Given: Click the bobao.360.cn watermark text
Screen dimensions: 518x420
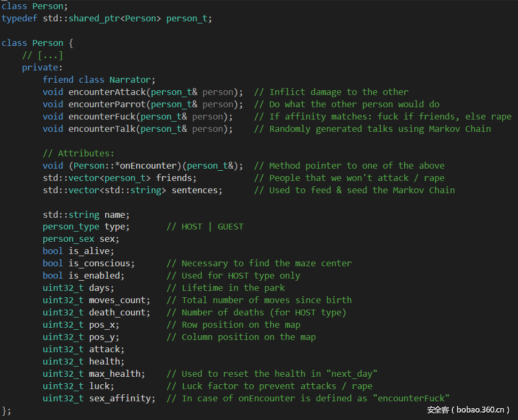Looking at the screenshot, I should pos(468,410).
